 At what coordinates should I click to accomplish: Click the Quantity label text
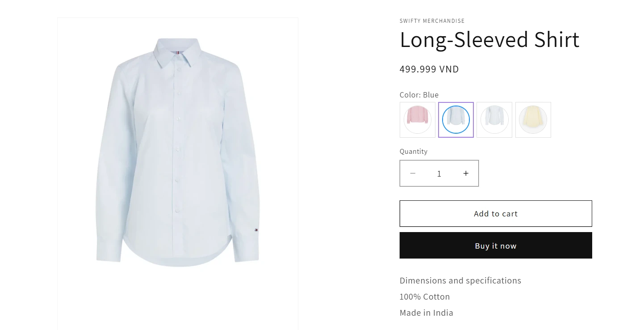pos(414,152)
